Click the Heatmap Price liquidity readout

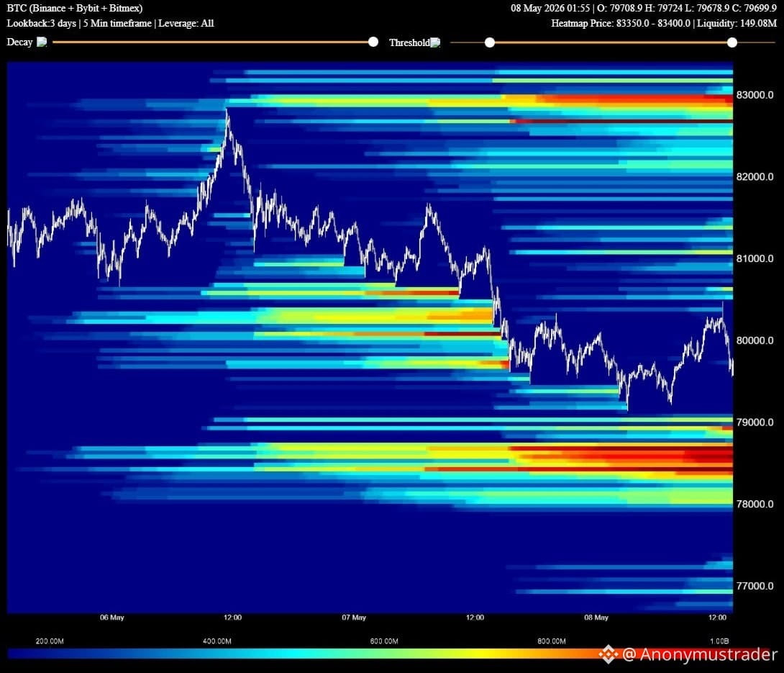click(x=663, y=24)
